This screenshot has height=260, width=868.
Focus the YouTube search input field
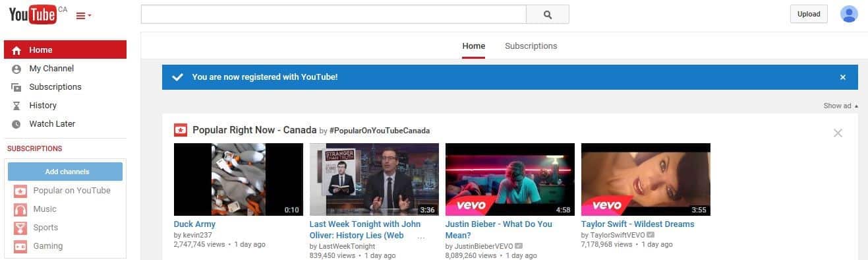(x=333, y=15)
